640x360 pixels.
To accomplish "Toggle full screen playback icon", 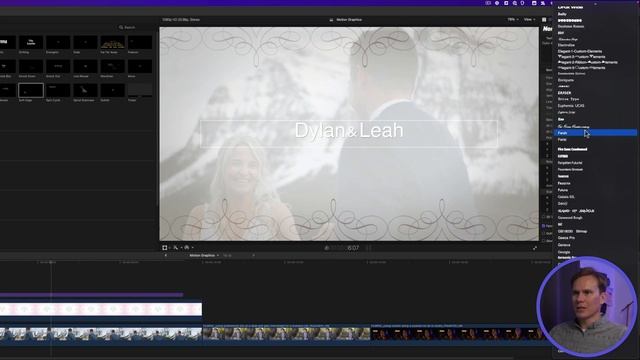I will click(x=535, y=248).
